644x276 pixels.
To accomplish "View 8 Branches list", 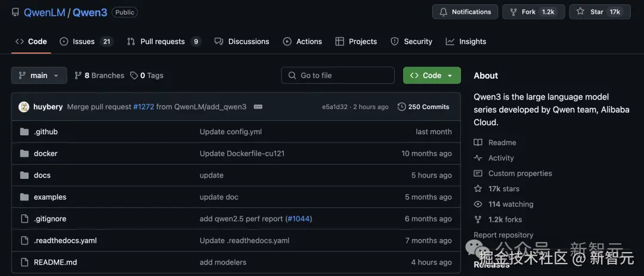I will pyautogui.click(x=100, y=76).
